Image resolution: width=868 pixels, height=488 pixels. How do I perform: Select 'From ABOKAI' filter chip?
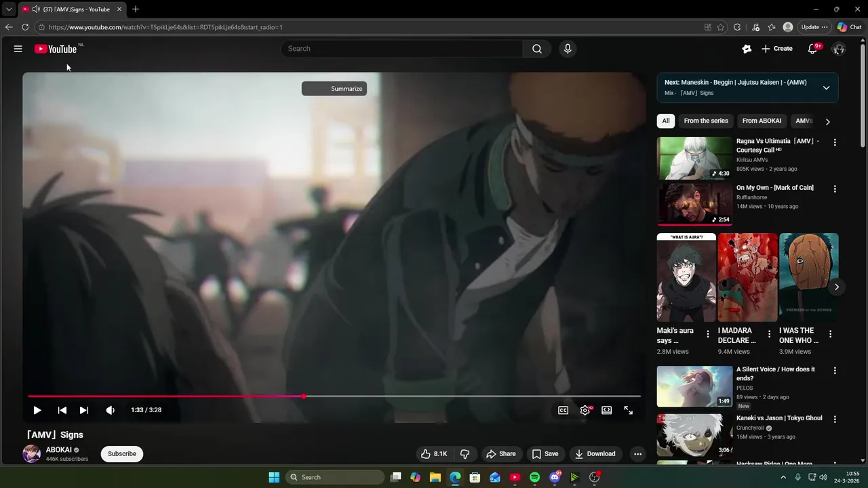click(762, 121)
